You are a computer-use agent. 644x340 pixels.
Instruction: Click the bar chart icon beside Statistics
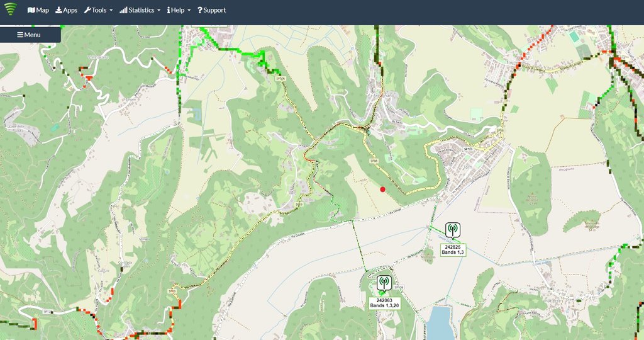123,10
